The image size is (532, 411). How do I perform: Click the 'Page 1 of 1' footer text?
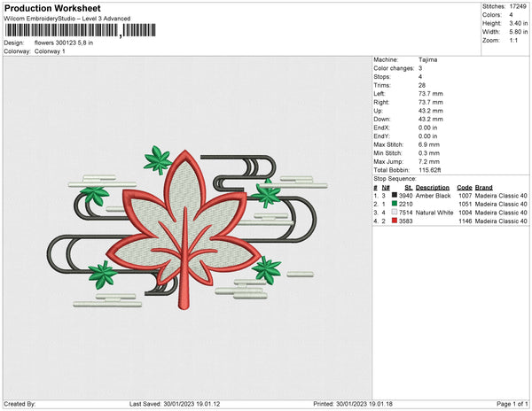click(512, 404)
